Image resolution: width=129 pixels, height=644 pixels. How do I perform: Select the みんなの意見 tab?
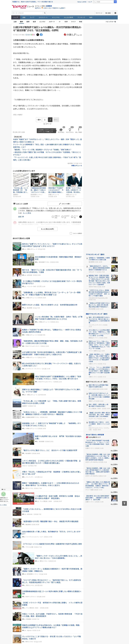coord(68,17)
